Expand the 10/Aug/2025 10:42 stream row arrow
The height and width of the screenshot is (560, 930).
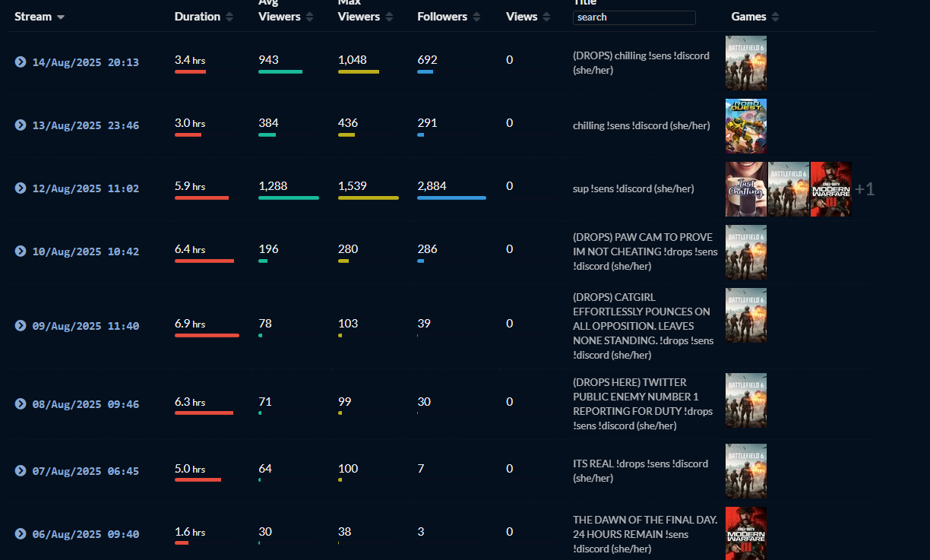click(21, 252)
